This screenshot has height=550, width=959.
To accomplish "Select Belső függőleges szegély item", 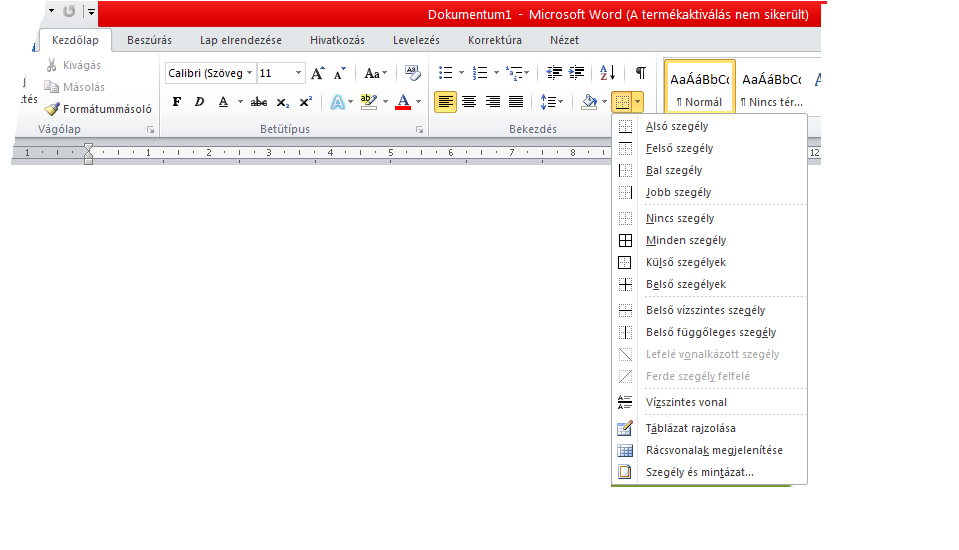I will pyautogui.click(x=709, y=332).
